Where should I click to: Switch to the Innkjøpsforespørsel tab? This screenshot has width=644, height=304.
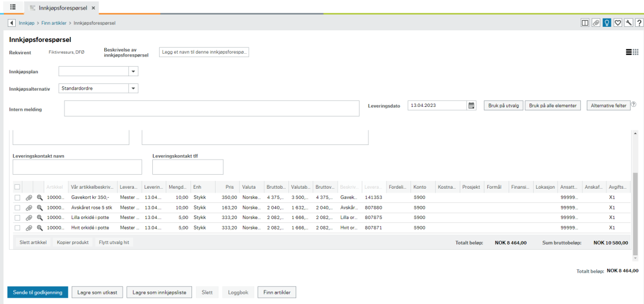[x=62, y=8]
